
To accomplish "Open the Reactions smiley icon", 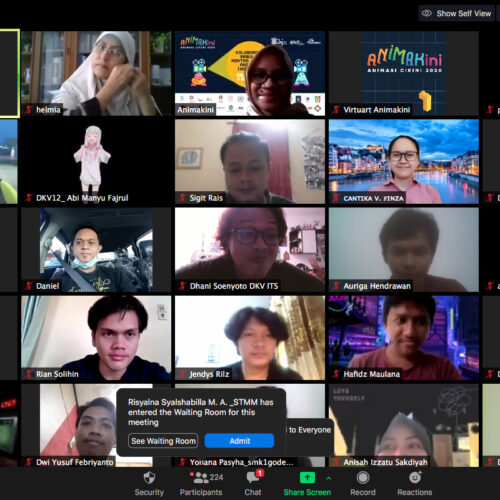I will click(415, 477).
